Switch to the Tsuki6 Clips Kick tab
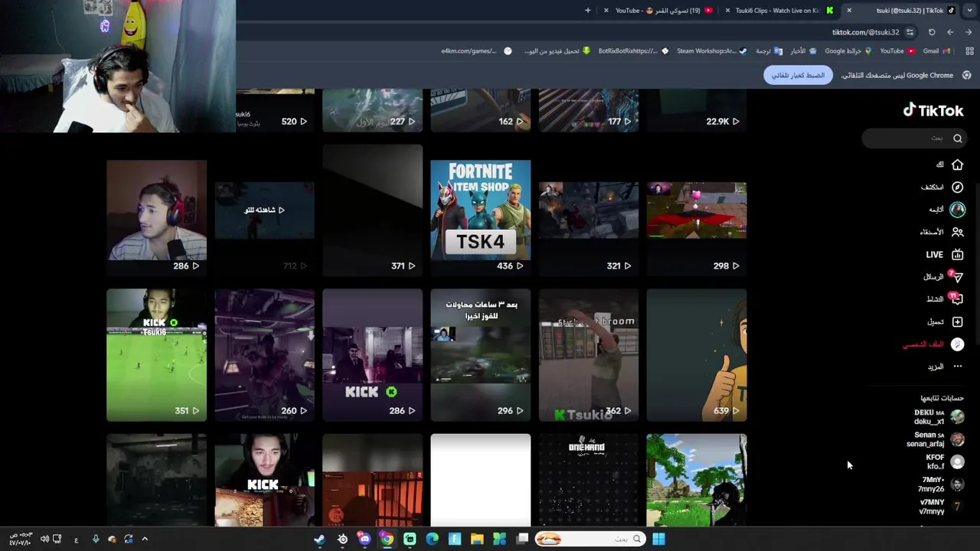980x551 pixels. point(779,11)
